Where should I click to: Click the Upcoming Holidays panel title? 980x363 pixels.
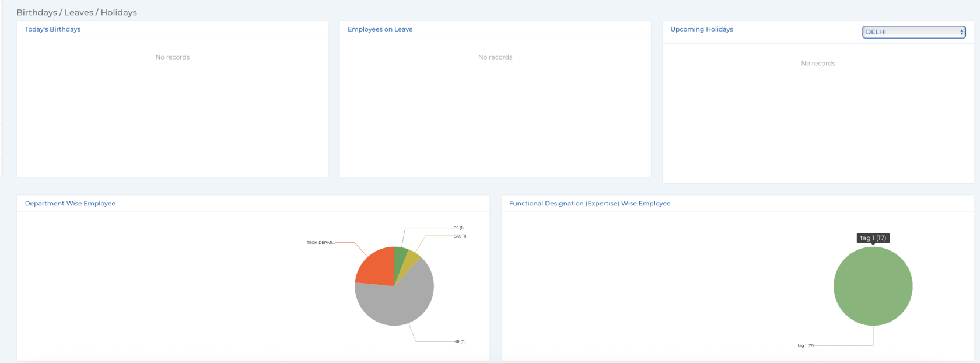pos(702,29)
